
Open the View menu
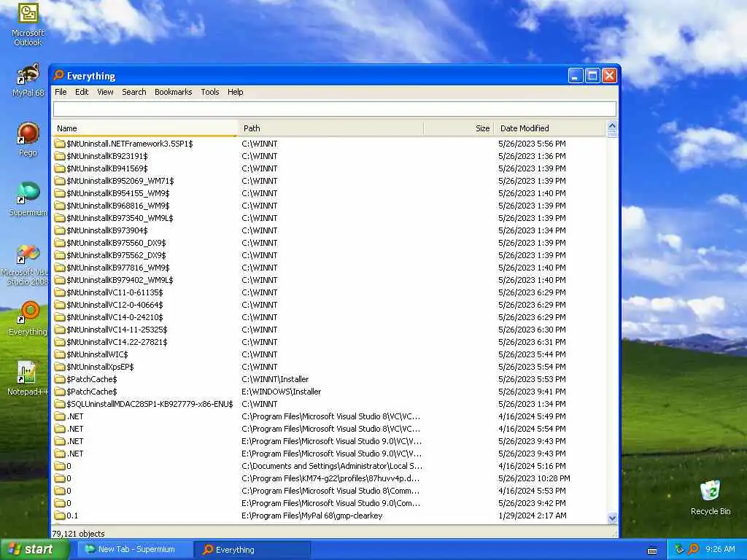pyautogui.click(x=105, y=92)
